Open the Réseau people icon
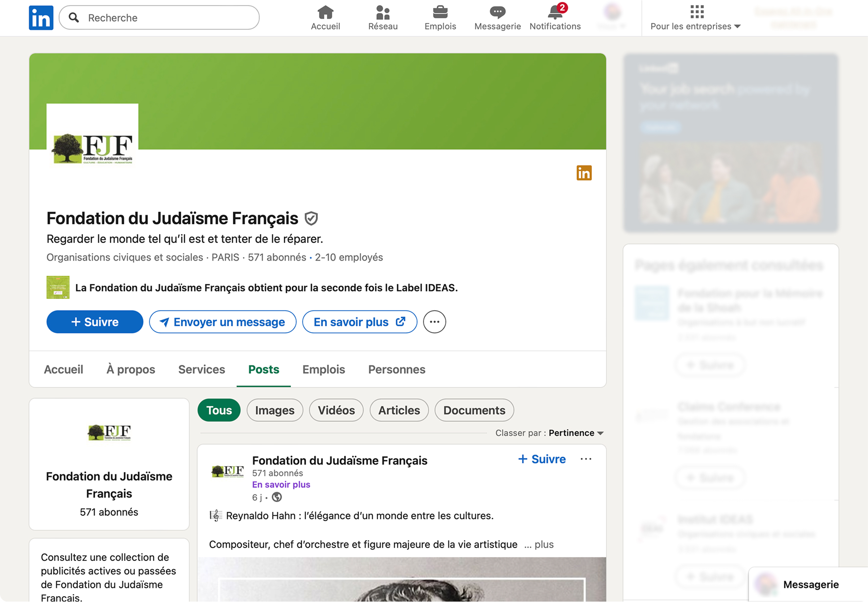868x602 pixels. click(x=383, y=12)
